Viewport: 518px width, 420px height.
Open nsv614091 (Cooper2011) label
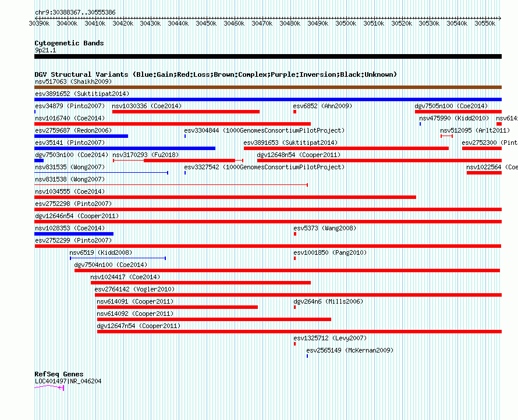[135, 301]
